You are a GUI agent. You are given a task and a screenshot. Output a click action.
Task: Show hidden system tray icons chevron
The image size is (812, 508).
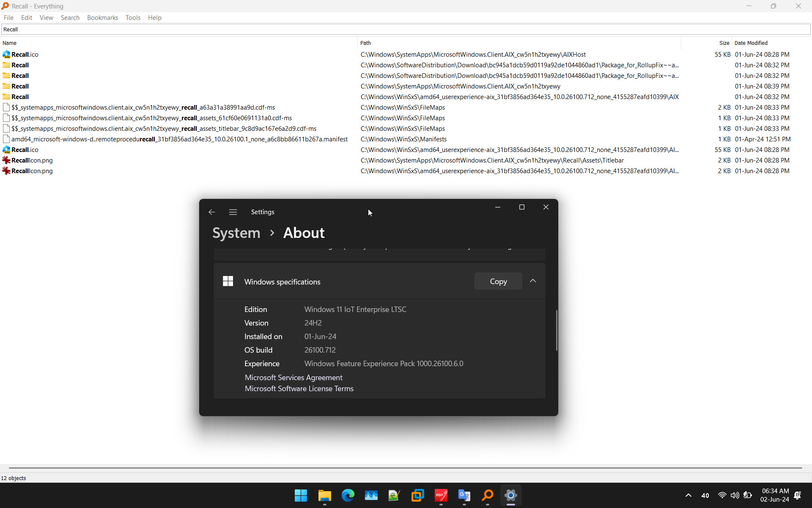tap(688, 495)
